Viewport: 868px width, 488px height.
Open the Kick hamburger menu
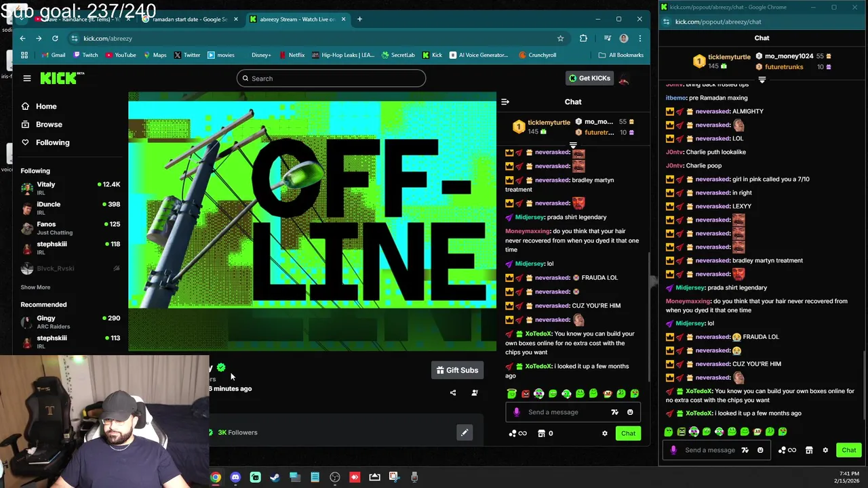27,79
